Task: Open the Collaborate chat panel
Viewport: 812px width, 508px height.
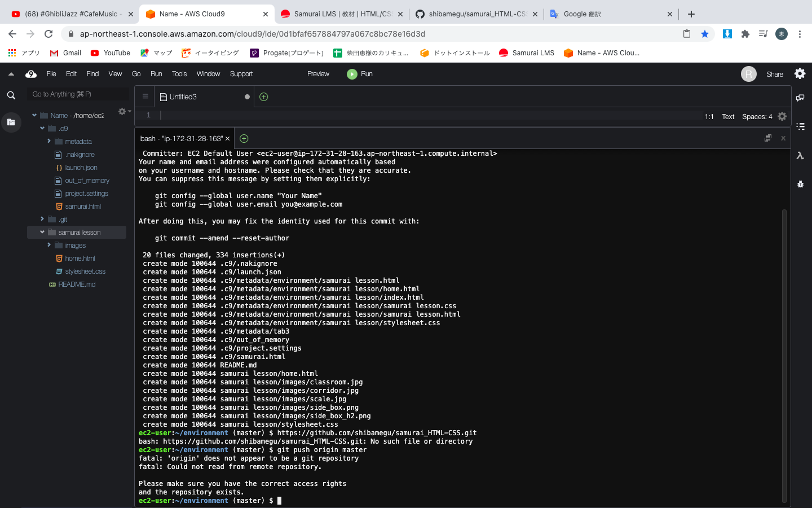Action: point(800,97)
